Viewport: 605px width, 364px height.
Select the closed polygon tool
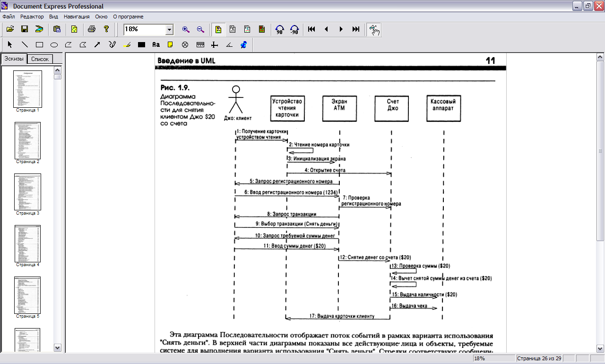pos(83,45)
